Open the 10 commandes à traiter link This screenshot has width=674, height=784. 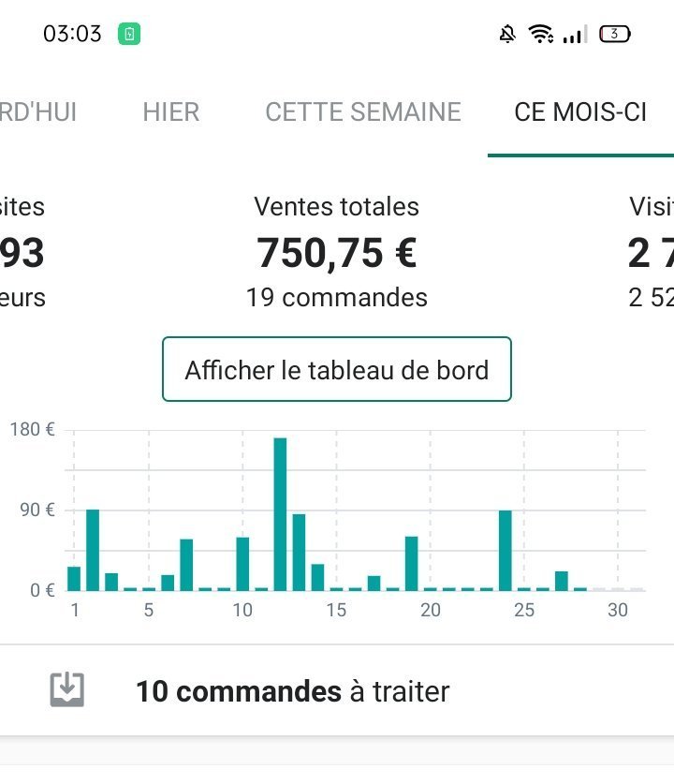tap(292, 691)
